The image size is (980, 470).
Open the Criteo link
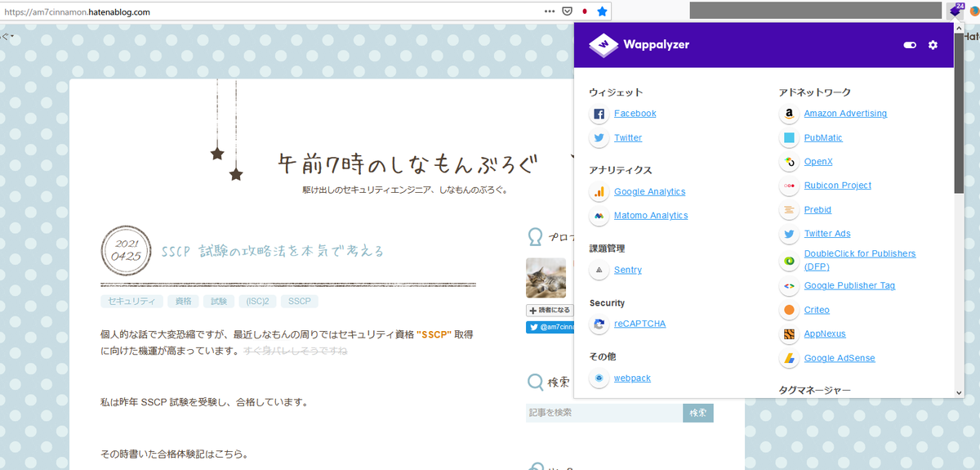coord(817,310)
